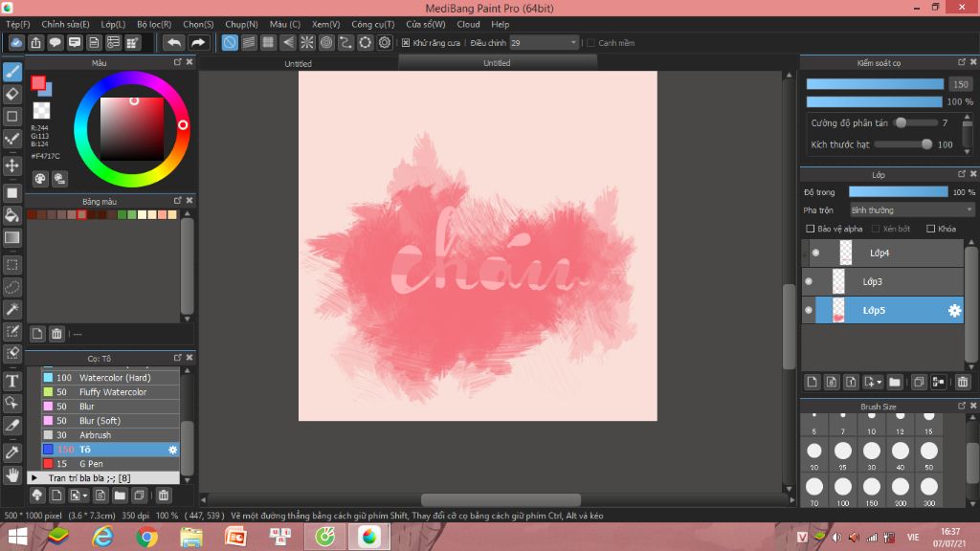Delete the selected brush with trash icon
980x551 pixels.
click(x=163, y=496)
